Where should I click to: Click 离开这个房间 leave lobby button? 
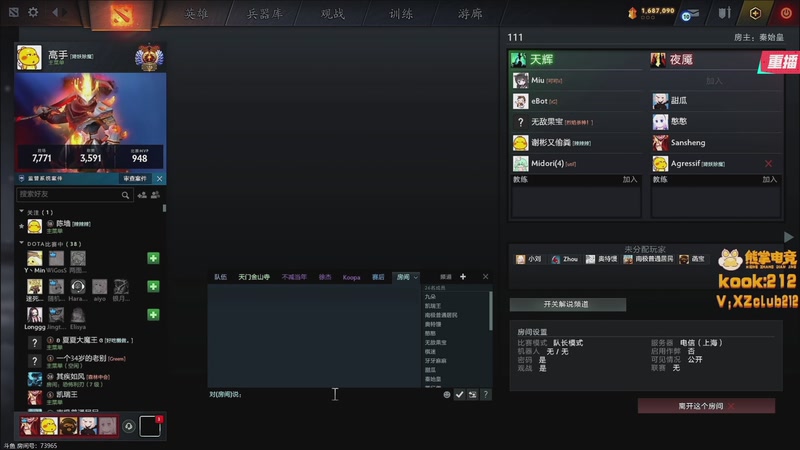[706, 406]
